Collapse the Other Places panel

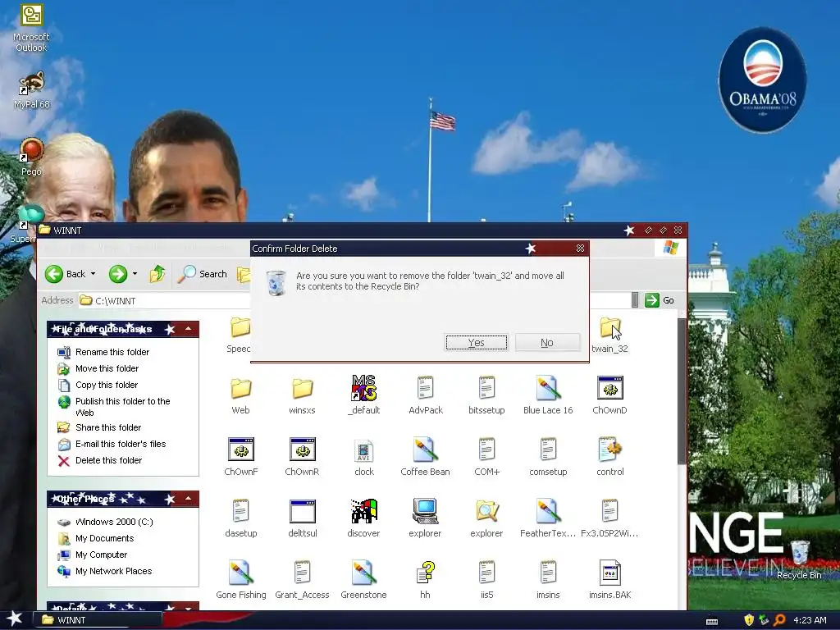(x=188, y=499)
